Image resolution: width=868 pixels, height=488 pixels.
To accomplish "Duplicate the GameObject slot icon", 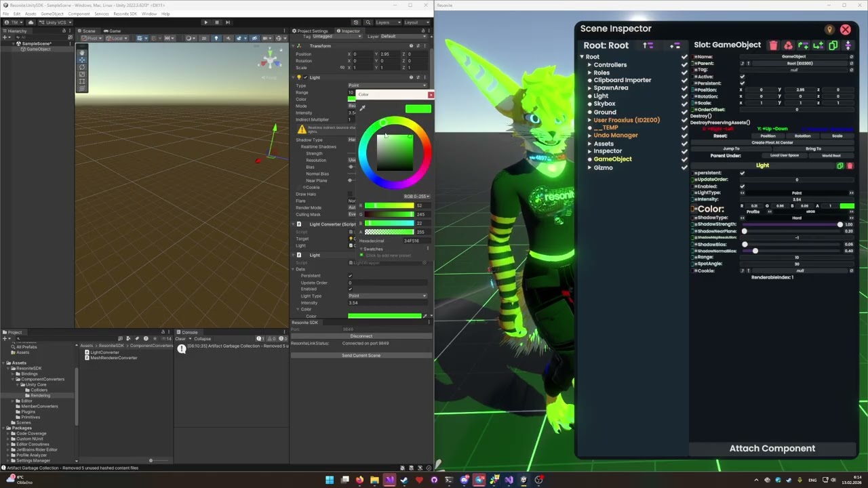I will (x=833, y=45).
